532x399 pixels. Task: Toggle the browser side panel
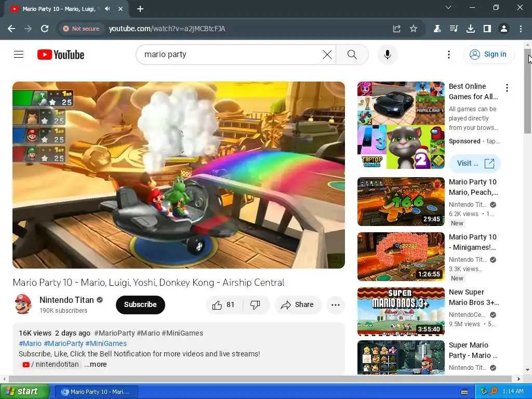(x=487, y=29)
